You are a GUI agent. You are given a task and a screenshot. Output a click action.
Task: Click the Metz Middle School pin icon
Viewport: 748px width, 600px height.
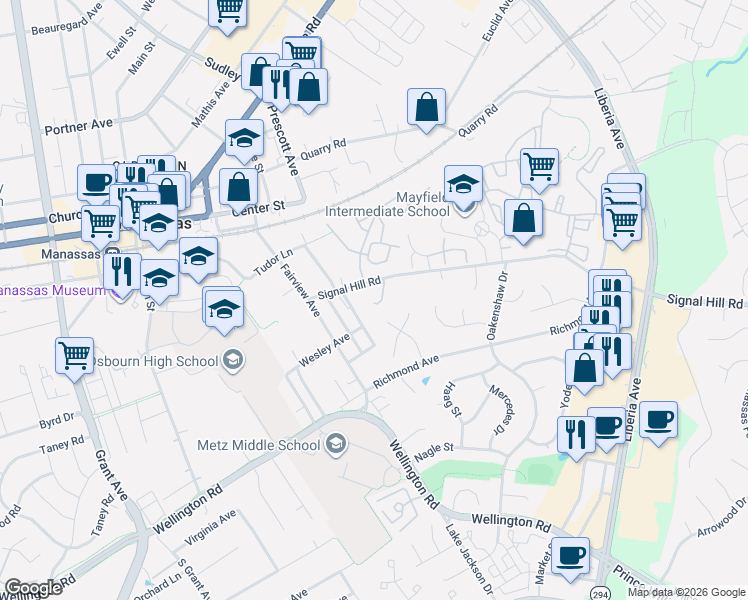click(x=336, y=445)
